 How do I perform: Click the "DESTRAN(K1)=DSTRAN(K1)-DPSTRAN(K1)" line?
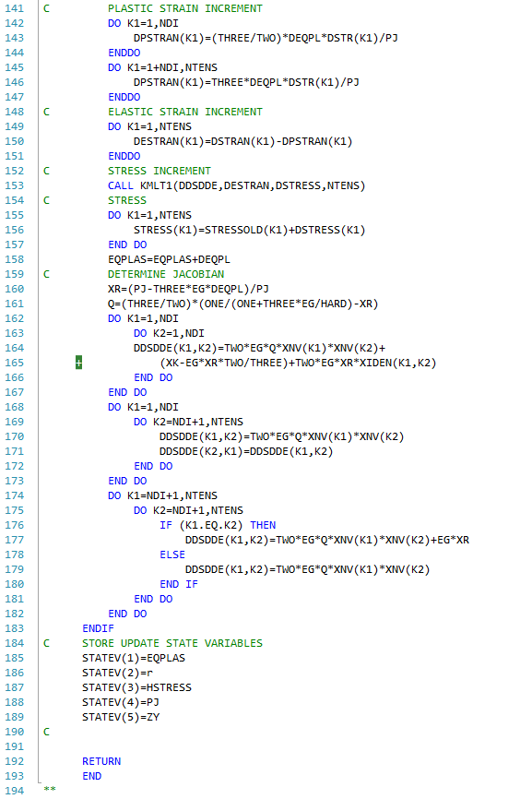coord(242,142)
